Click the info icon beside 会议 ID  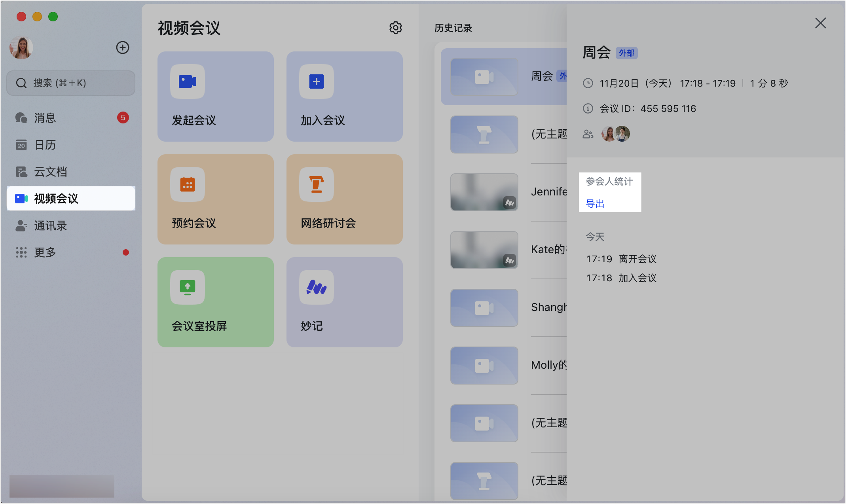588,108
